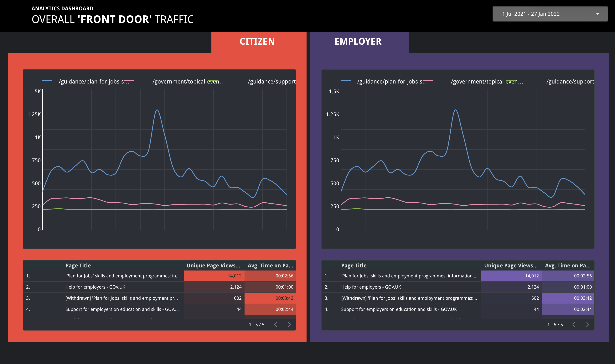
Task: Go to next page in Employer table
Action: pos(587,325)
